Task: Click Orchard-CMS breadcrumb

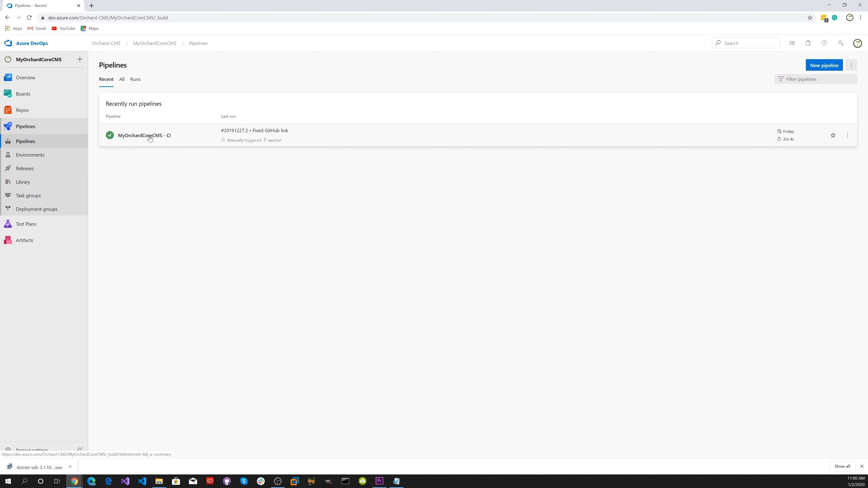Action: [x=106, y=43]
